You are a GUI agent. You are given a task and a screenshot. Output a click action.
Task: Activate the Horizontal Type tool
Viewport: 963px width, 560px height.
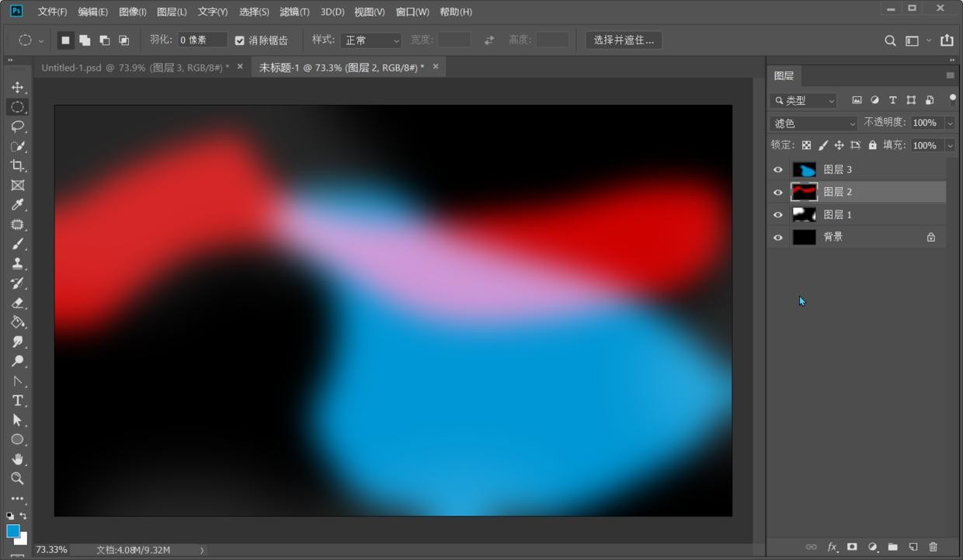coord(17,401)
